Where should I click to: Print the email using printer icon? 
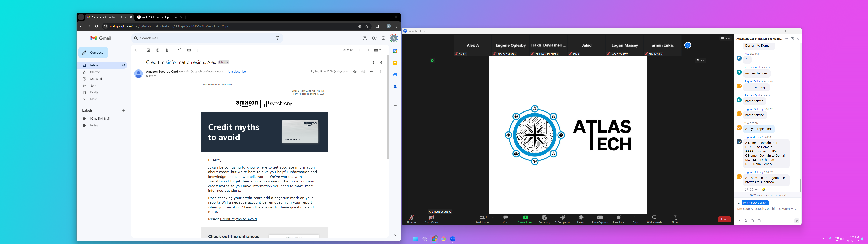click(372, 62)
